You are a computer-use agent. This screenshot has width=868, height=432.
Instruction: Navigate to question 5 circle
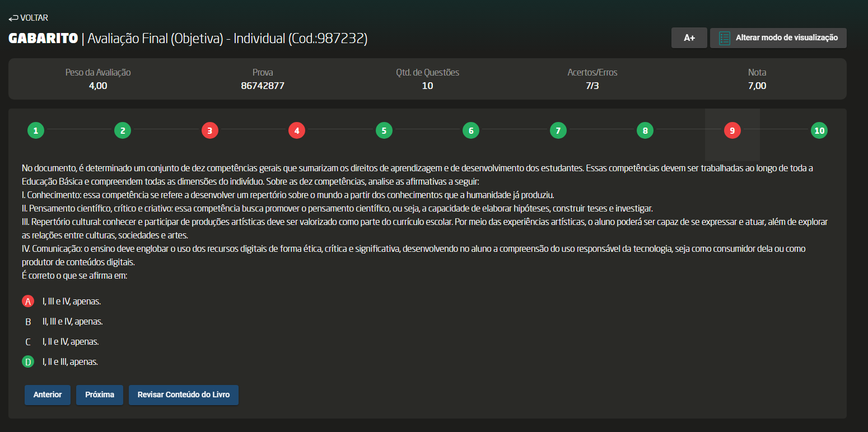[x=384, y=131]
